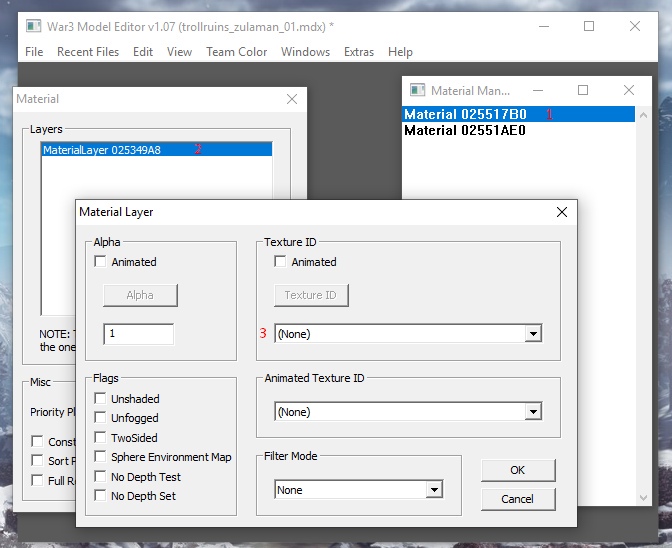Image resolution: width=672 pixels, height=548 pixels.
Task: Minimize the Material Manager window
Action: pos(538,90)
